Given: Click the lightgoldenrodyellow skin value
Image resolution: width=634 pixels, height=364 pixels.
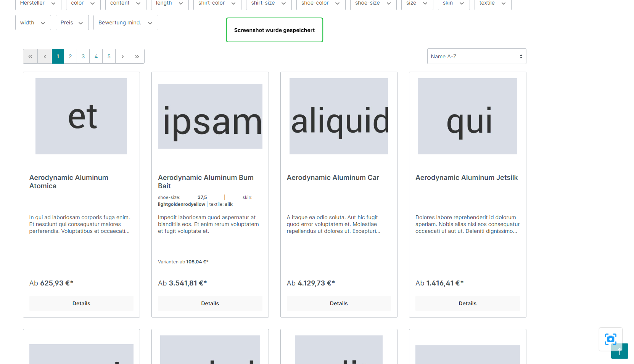Looking at the screenshot, I should [x=182, y=204].
